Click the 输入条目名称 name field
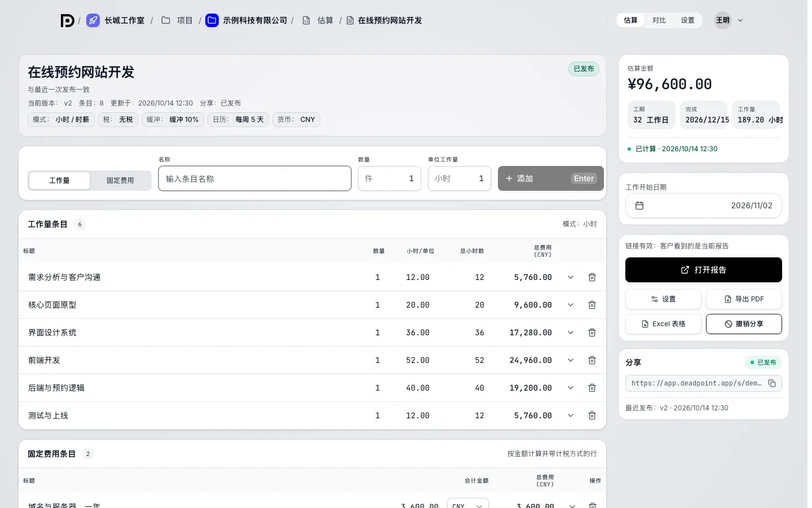 [x=255, y=178]
